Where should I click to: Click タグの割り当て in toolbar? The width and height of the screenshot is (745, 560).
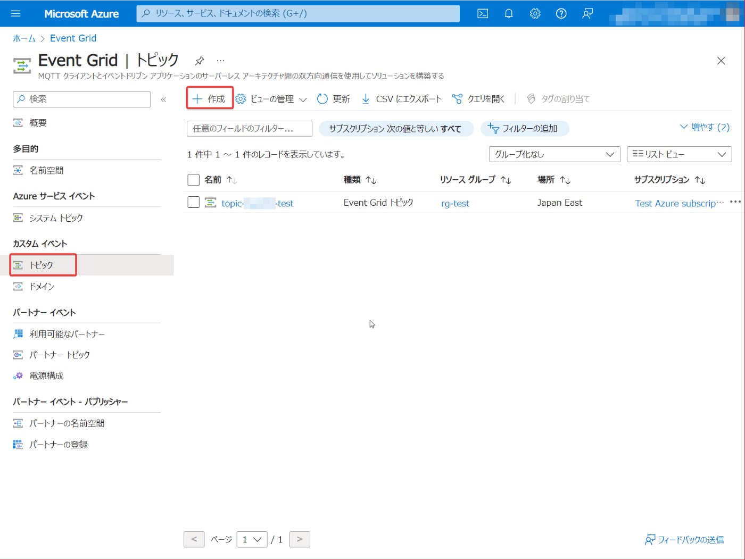pyautogui.click(x=558, y=99)
